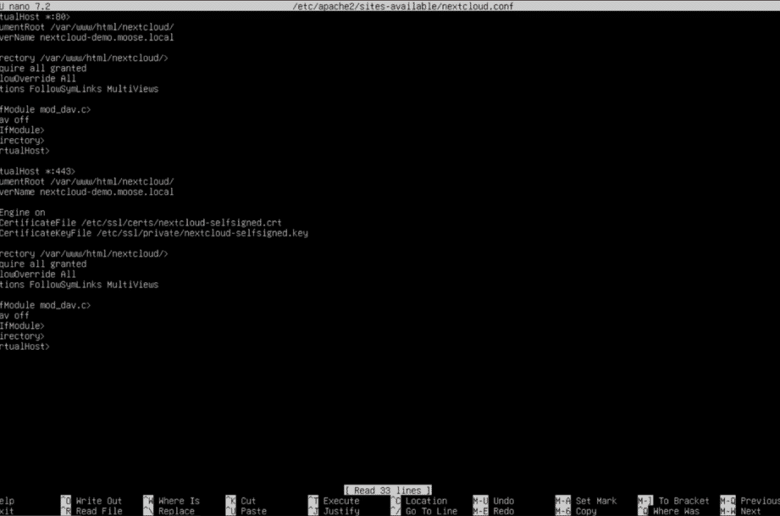Click the Cut shortcut in nano

[x=248, y=501]
